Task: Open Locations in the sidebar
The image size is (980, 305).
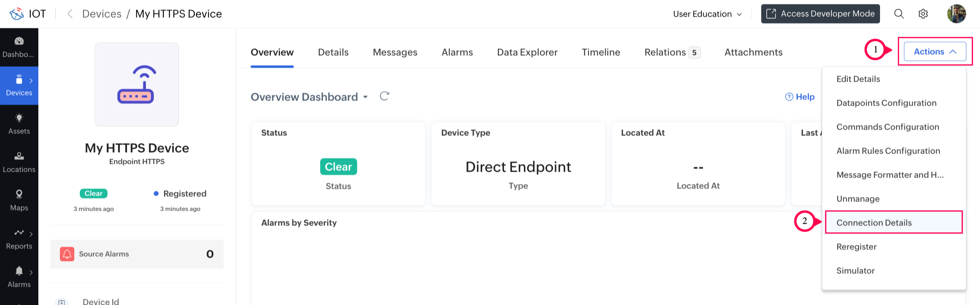Action: tap(19, 162)
